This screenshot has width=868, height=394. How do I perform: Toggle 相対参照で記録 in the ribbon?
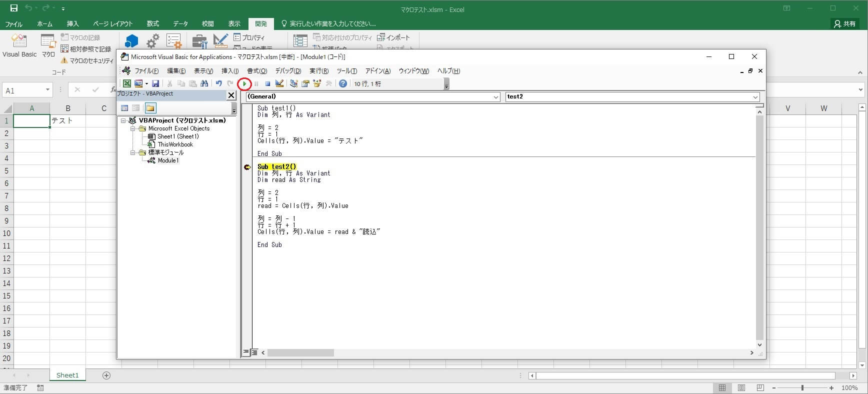click(86, 49)
